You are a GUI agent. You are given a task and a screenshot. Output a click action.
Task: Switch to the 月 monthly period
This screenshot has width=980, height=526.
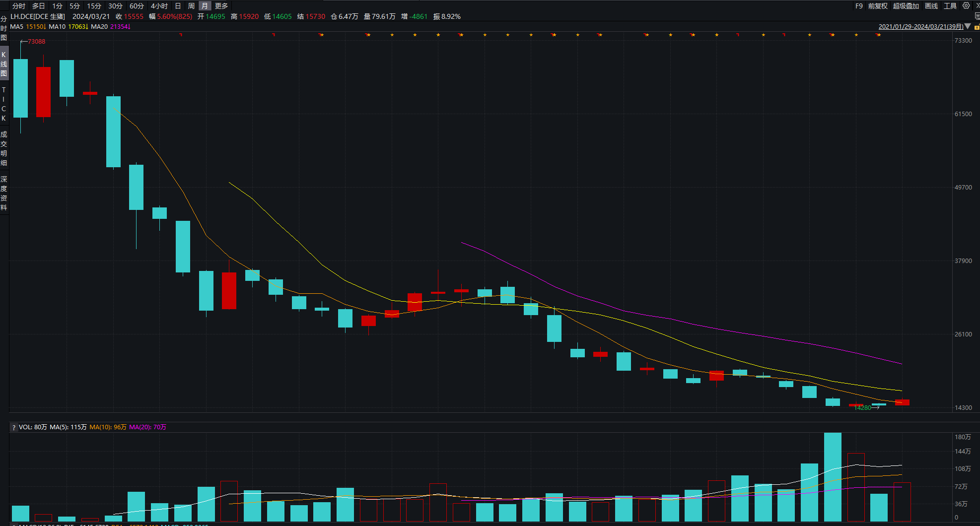coord(205,6)
